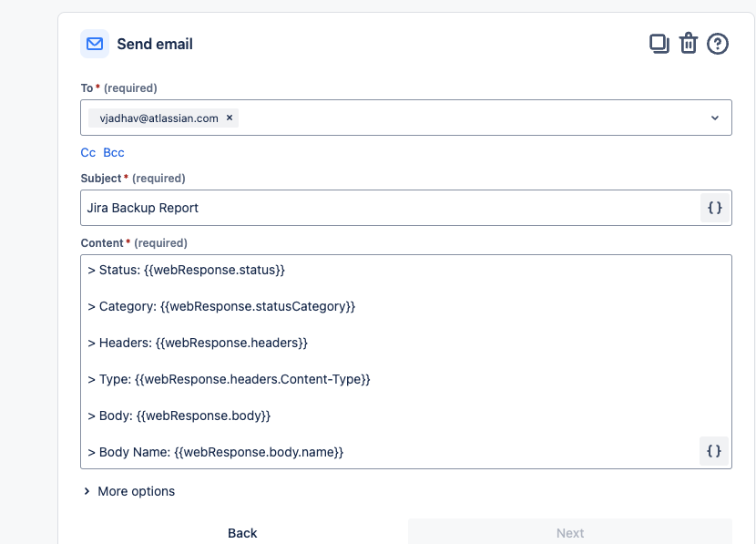Click the Headers webResponse.headers line

click(x=198, y=343)
